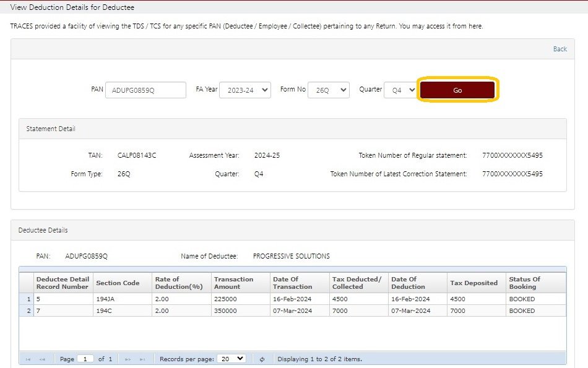Viewport: 588px width, 368px height.
Task: Sort by Tax Deposited column header
Action: 476,283
